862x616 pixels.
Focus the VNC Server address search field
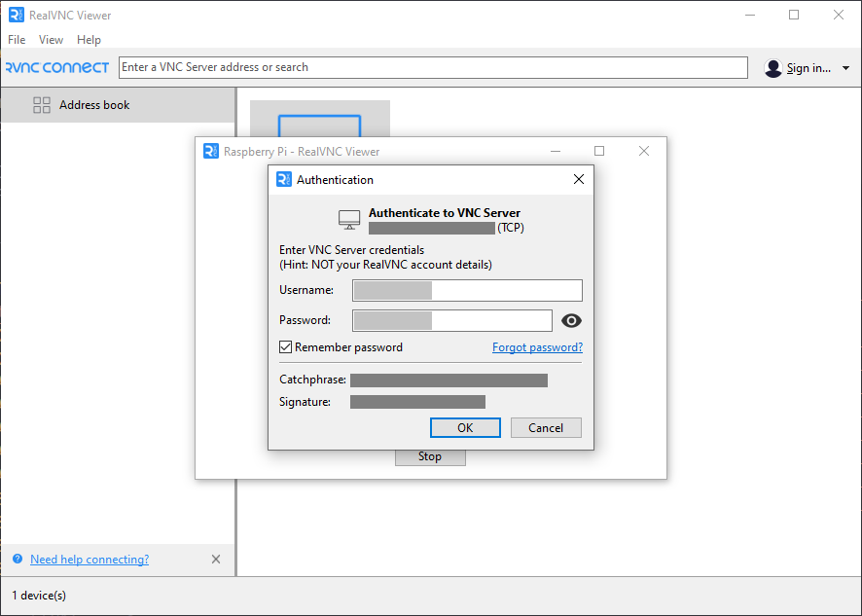433,68
